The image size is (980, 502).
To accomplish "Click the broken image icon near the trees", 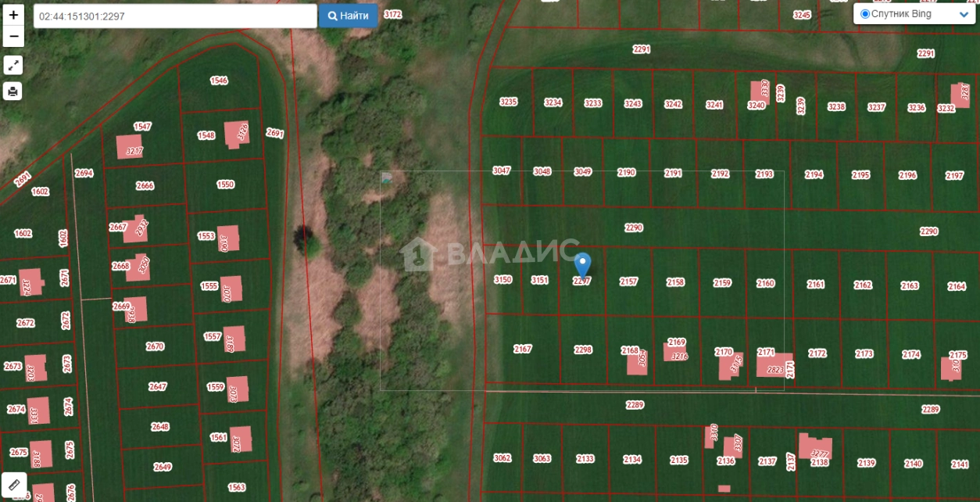I will (388, 178).
